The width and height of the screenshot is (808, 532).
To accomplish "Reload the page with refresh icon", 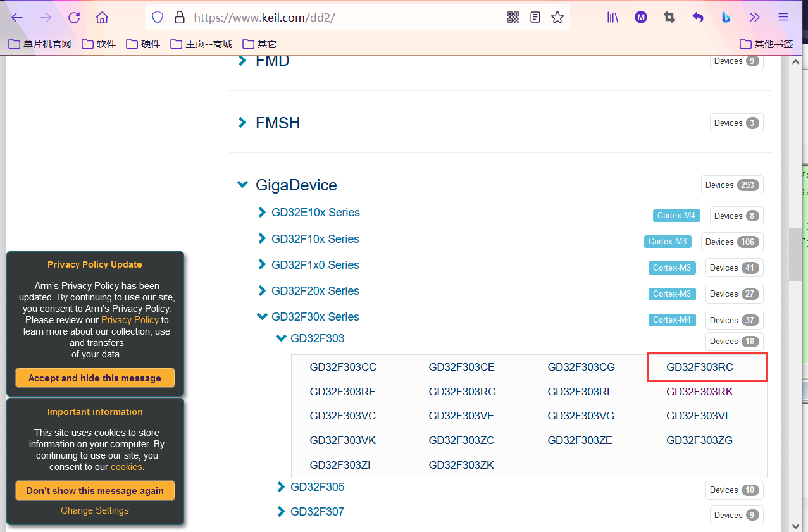I will [x=74, y=17].
